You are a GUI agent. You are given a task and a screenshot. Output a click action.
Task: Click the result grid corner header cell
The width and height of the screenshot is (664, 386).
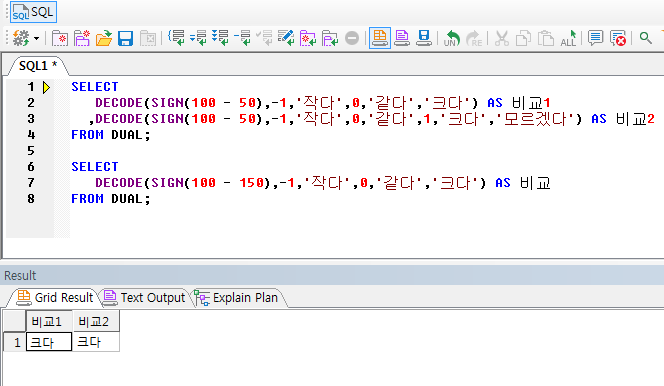pyautogui.click(x=15, y=321)
